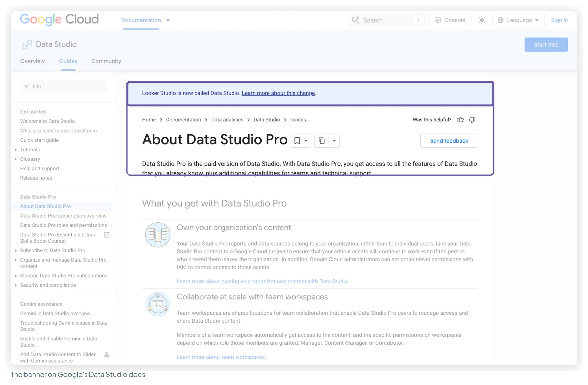Click the search magnifier icon
The image size is (588, 385).
[x=355, y=20]
